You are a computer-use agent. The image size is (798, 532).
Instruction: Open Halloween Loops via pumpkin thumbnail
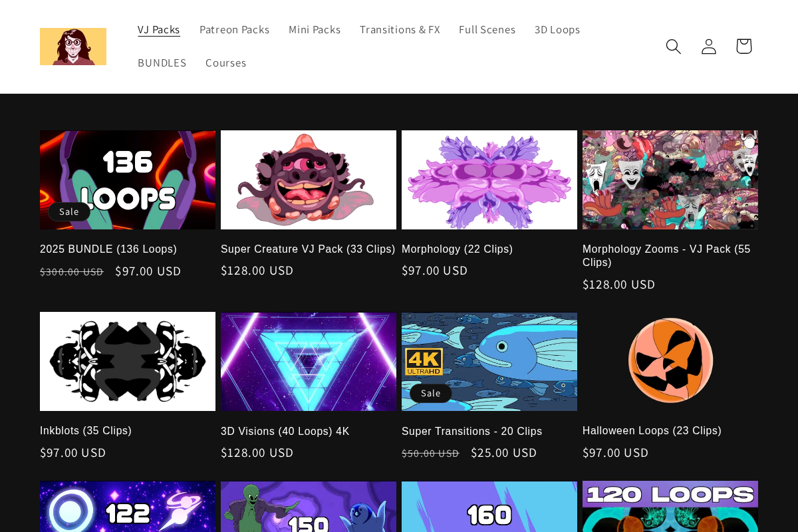[670, 361]
